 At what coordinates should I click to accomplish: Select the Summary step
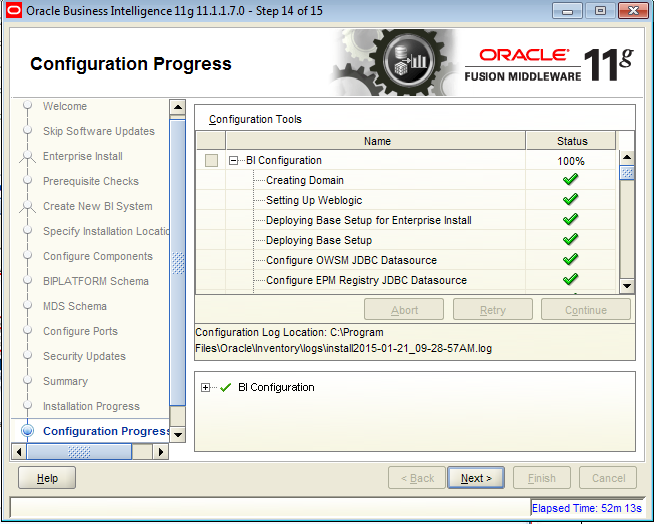(65, 381)
